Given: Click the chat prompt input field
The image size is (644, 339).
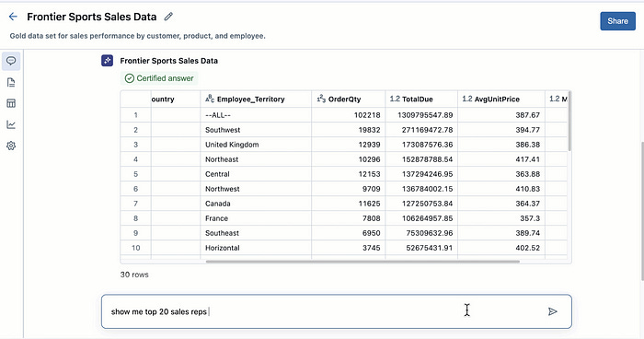Looking at the screenshot, I should tap(337, 311).
